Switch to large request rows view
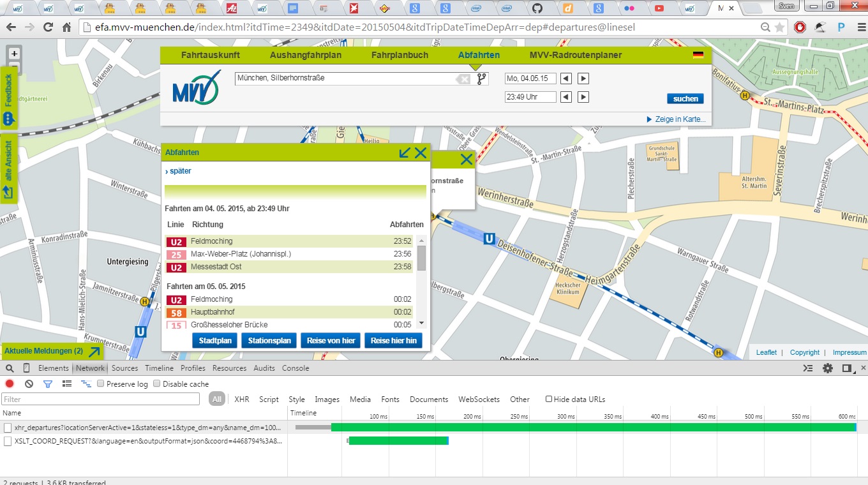868x485 pixels. tap(66, 384)
